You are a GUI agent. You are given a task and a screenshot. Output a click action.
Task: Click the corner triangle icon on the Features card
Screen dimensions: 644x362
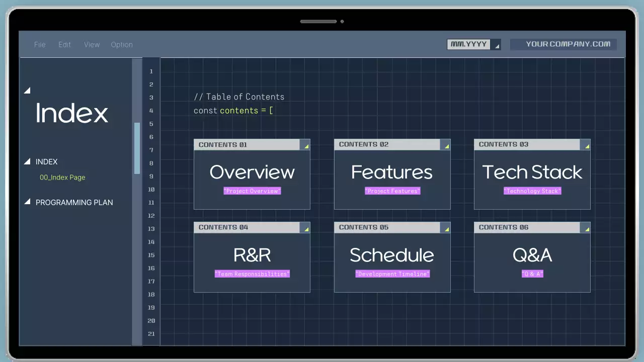446,146
